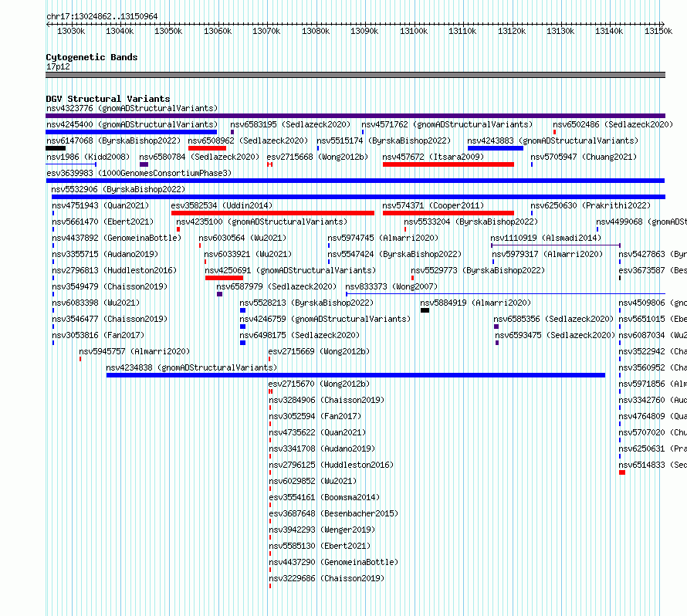Select the red nsv4250691 variant bar
The image size is (687, 616).
224,278
